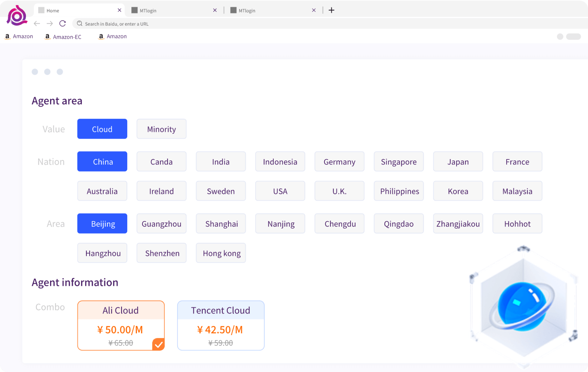Click the first Amazon bookmark icon
The width and height of the screenshot is (588, 372).
pos(7,36)
